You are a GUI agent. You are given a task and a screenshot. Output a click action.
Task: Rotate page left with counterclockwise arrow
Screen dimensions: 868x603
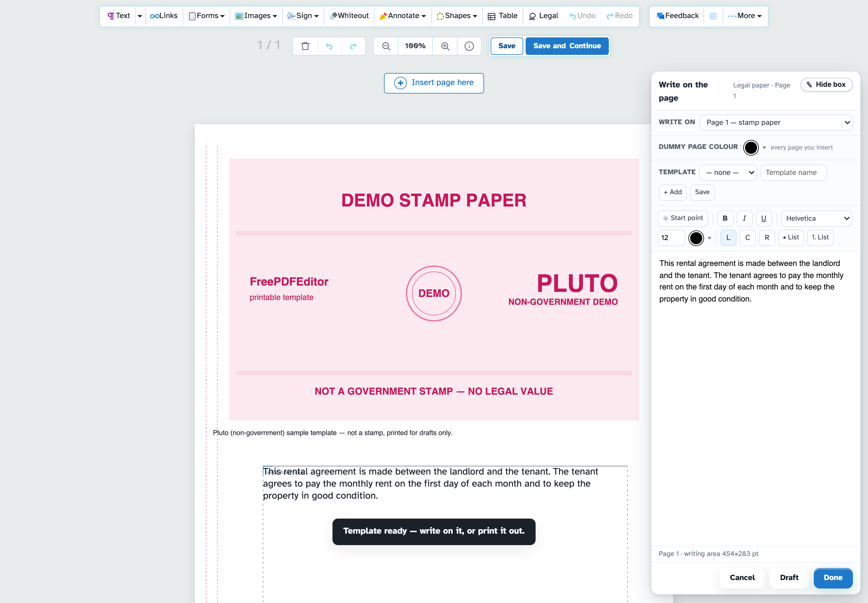click(x=329, y=46)
